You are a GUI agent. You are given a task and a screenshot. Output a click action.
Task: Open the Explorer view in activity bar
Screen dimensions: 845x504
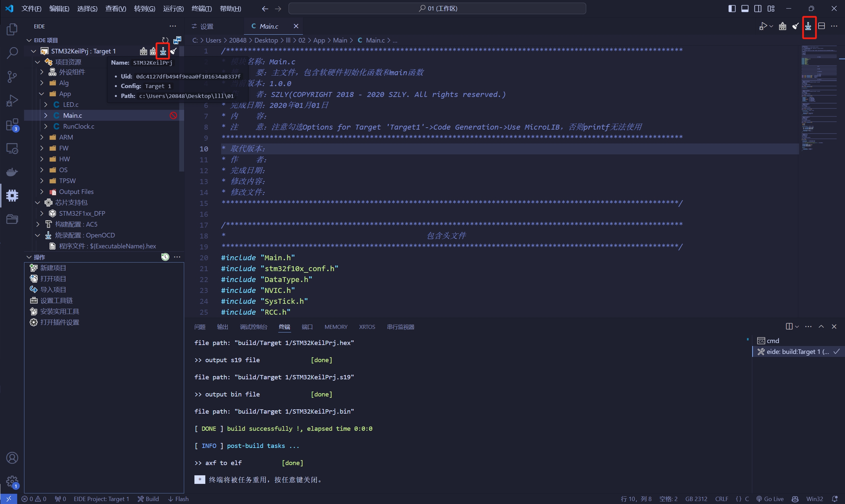point(12,30)
